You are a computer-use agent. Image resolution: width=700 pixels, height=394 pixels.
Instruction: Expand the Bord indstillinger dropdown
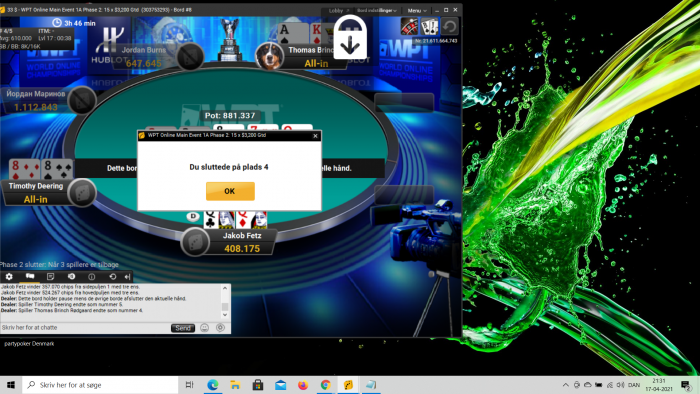coord(377,10)
